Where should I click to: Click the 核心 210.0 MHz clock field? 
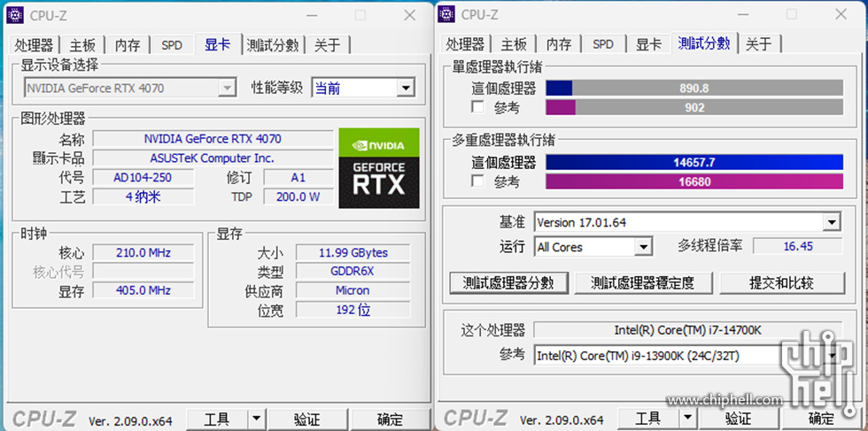[x=143, y=253]
